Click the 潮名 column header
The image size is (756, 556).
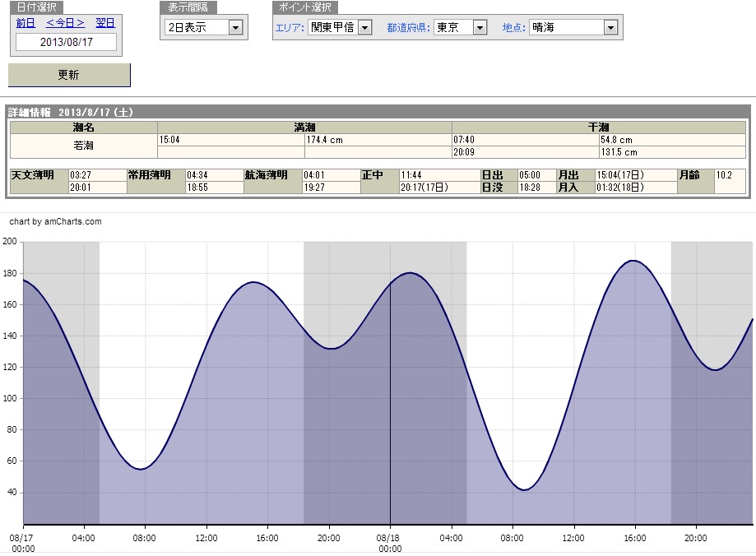83,127
